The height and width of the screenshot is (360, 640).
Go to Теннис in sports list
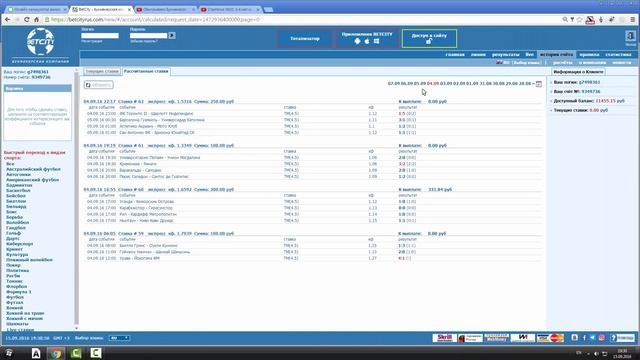coord(14,281)
